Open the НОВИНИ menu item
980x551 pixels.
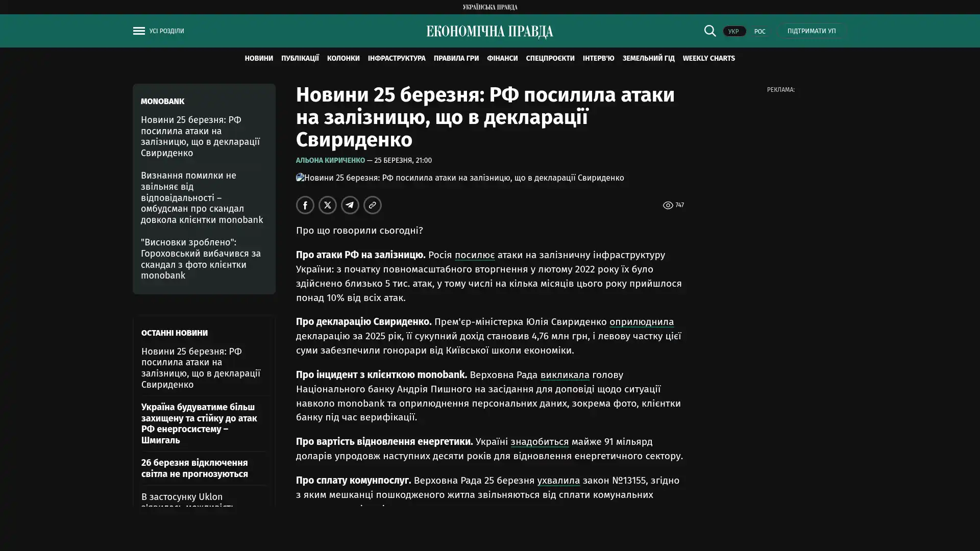259,59
